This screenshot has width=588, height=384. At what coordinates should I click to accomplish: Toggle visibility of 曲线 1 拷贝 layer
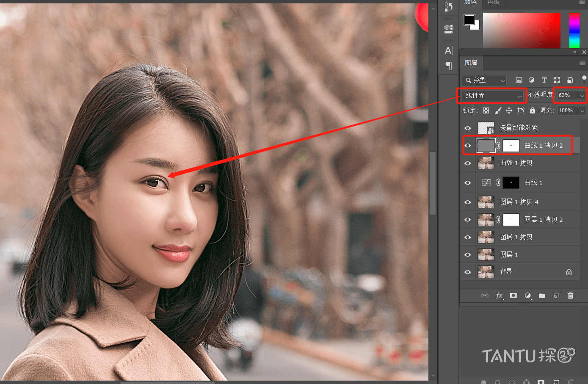tap(468, 163)
